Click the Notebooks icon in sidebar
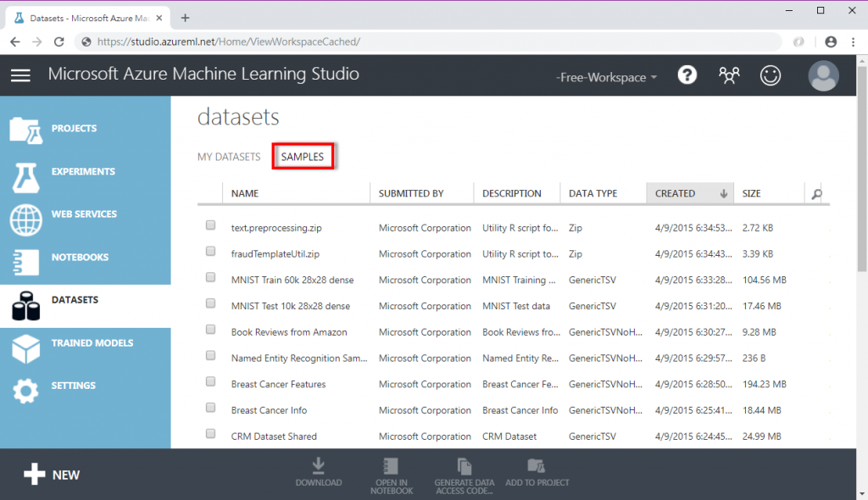This screenshot has height=500, width=868. click(25, 263)
